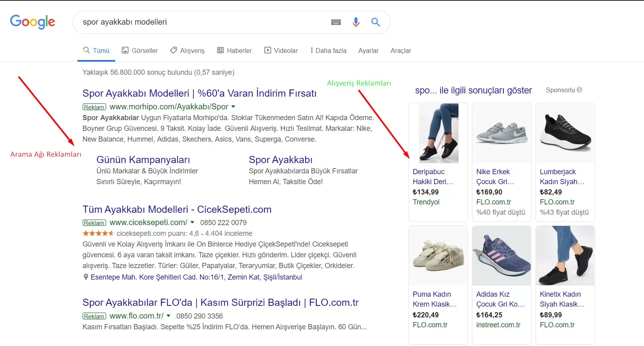
Task: Open the Adidas Kız Çocuk Gri shoe image
Action: (502, 256)
